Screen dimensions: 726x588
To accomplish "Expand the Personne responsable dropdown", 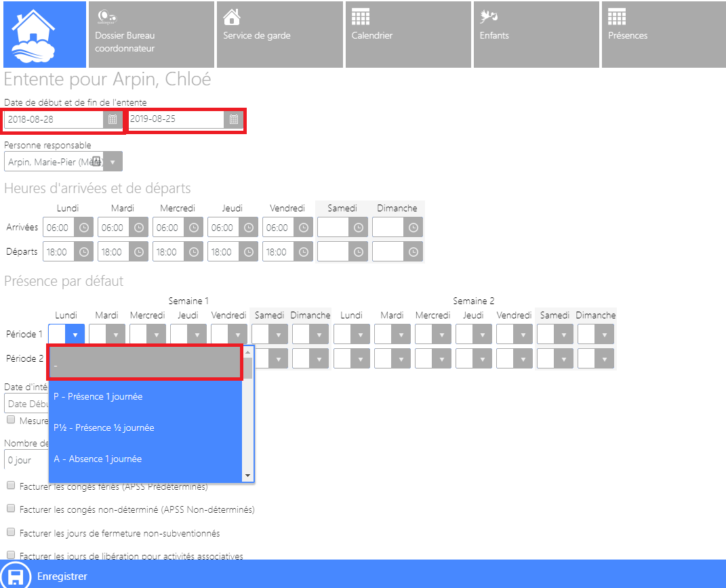I will click(113, 162).
